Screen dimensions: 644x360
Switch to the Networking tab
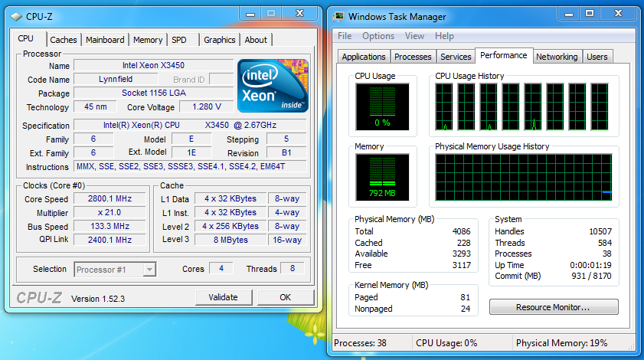coord(557,57)
